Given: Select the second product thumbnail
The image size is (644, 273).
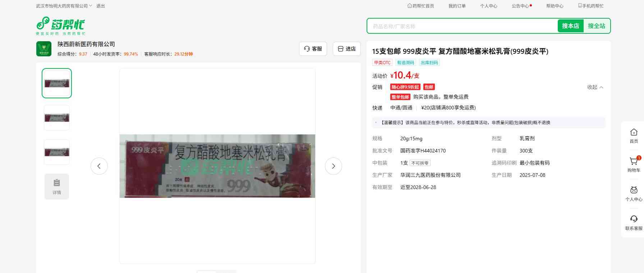Looking at the screenshot, I should 57,118.
